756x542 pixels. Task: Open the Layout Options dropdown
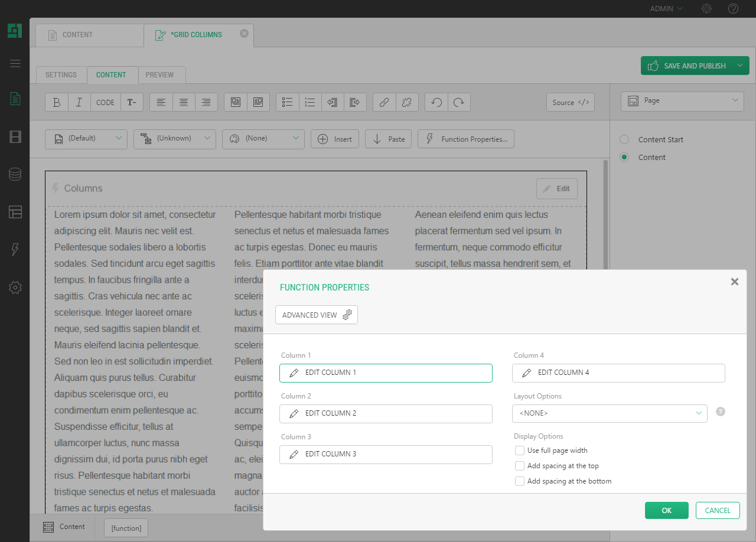610,413
